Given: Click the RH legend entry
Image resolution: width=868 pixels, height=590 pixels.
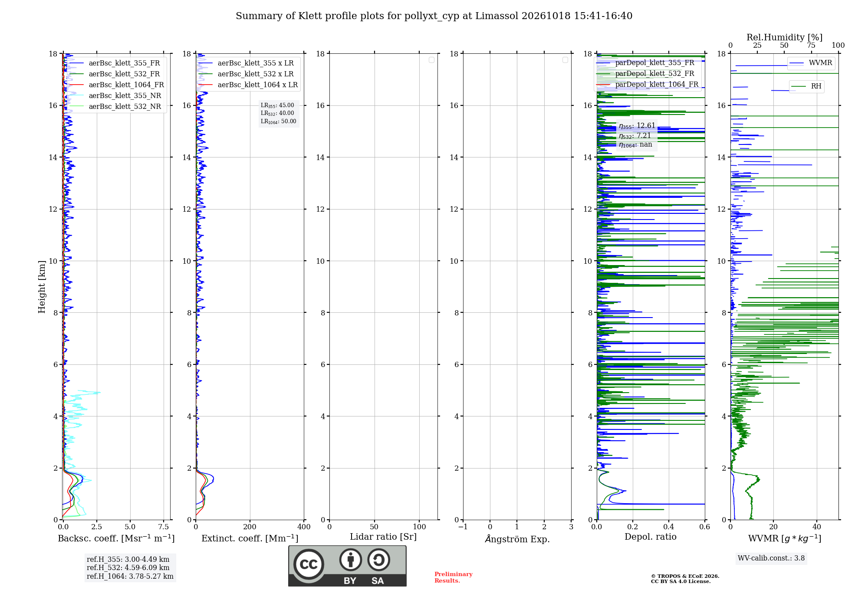Looking at the screenshot, I should click(806, 86).
